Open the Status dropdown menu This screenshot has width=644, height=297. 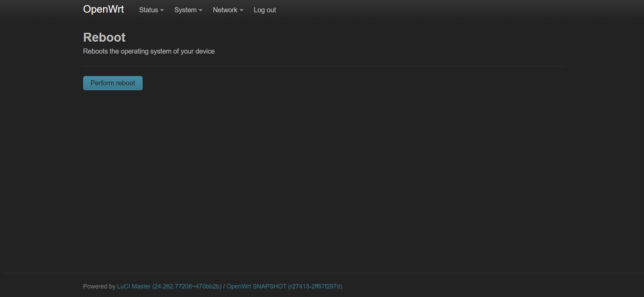point(151,10)
